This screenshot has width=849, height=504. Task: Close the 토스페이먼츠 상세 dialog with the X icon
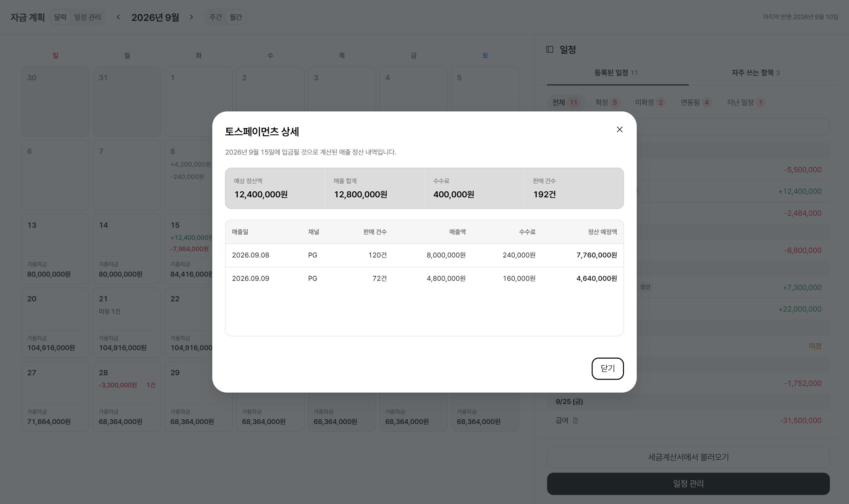coord(619,129)
